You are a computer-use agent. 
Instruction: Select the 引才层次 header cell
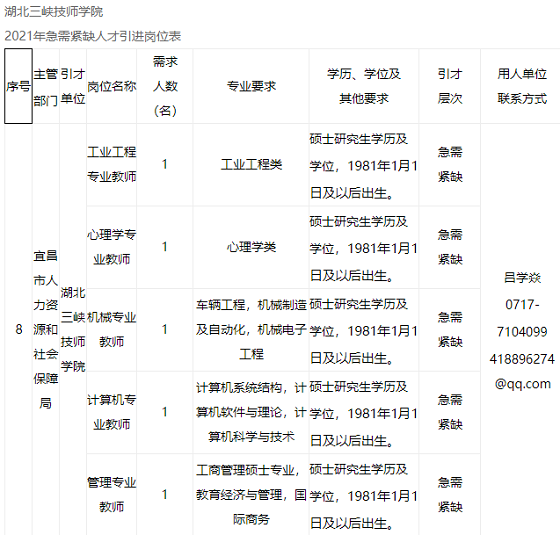pos(450,86)
